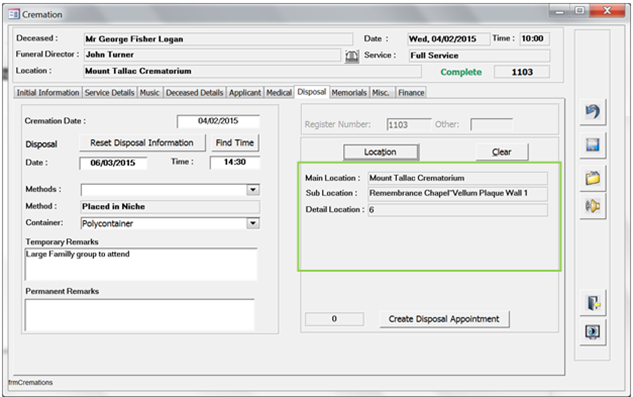Click the Temporary Remarks text box
The width and height of the screenshot is (633, 397).
141,264
